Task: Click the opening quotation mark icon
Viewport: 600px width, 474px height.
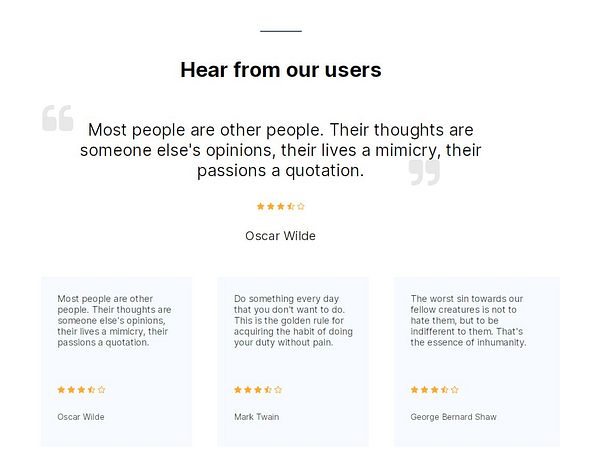Action: [57, 117]
